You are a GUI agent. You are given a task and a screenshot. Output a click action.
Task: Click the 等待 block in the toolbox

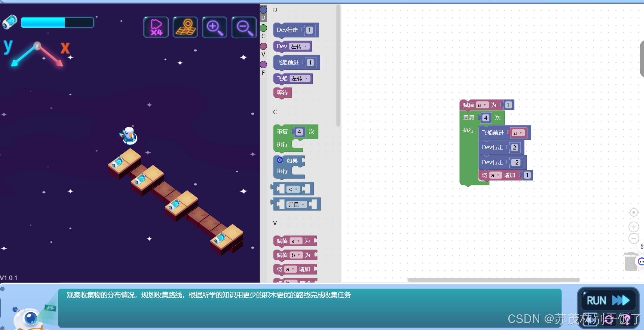tap(282, 93)
